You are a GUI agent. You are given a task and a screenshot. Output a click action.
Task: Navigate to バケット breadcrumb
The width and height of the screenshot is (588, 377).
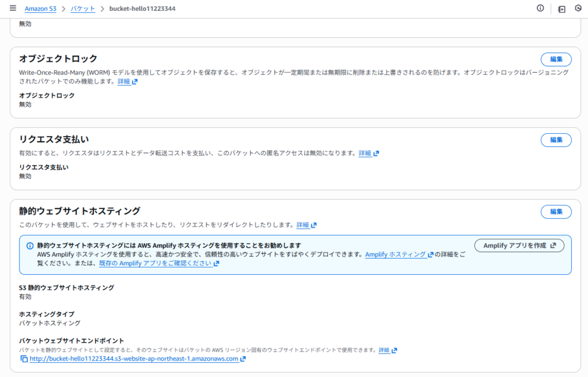tap(83, 9)
